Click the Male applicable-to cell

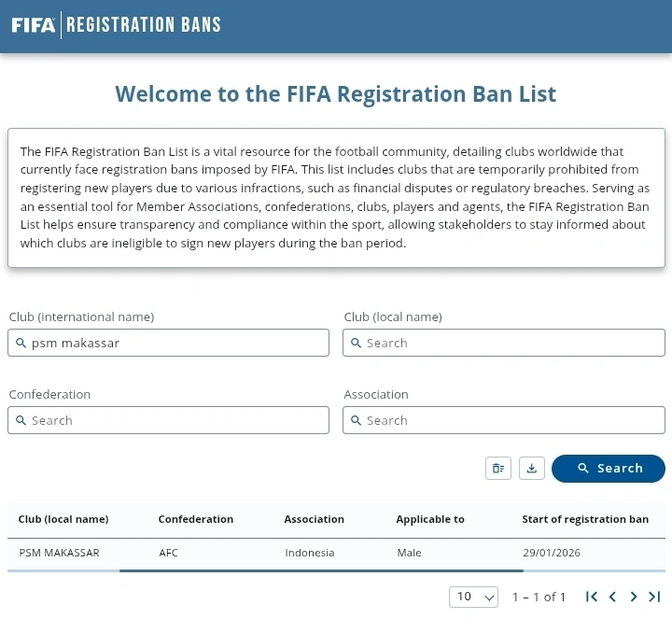[410, 553]
